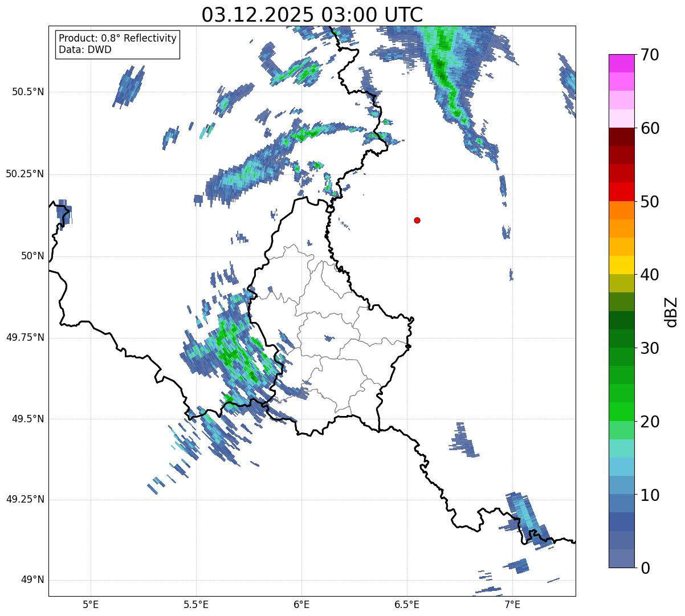685x616 pixels.
Task: Click the title "03.12.2025 03:00 UTC"
Action: (x=312, y=14)
